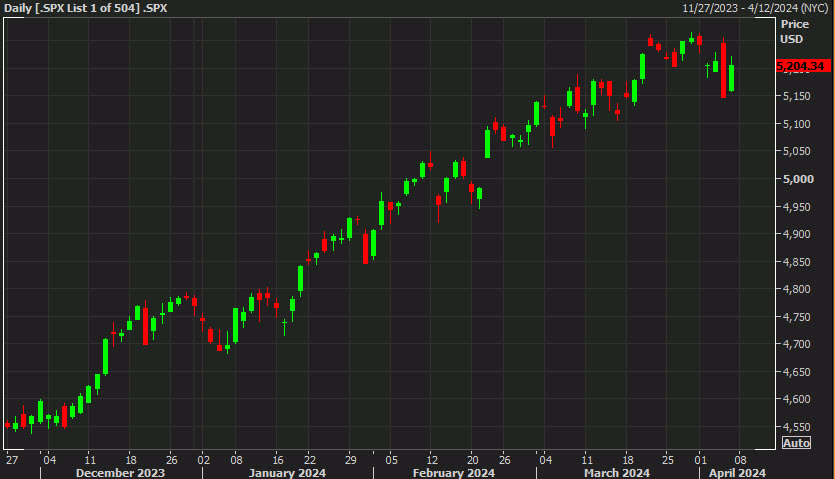The width and height of the screenshot is (835, 479).
Task: Click the 4,850 price axis label
Action: click(x=797, y=262)
